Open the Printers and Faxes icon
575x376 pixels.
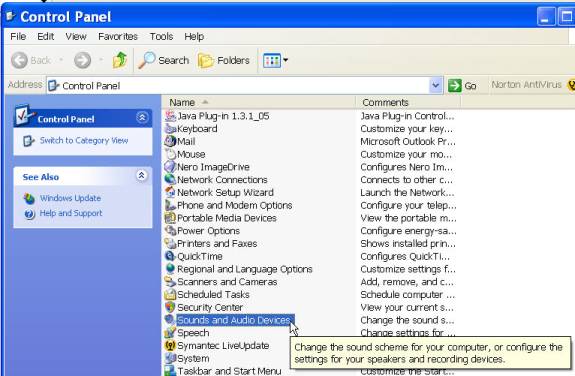170,244
